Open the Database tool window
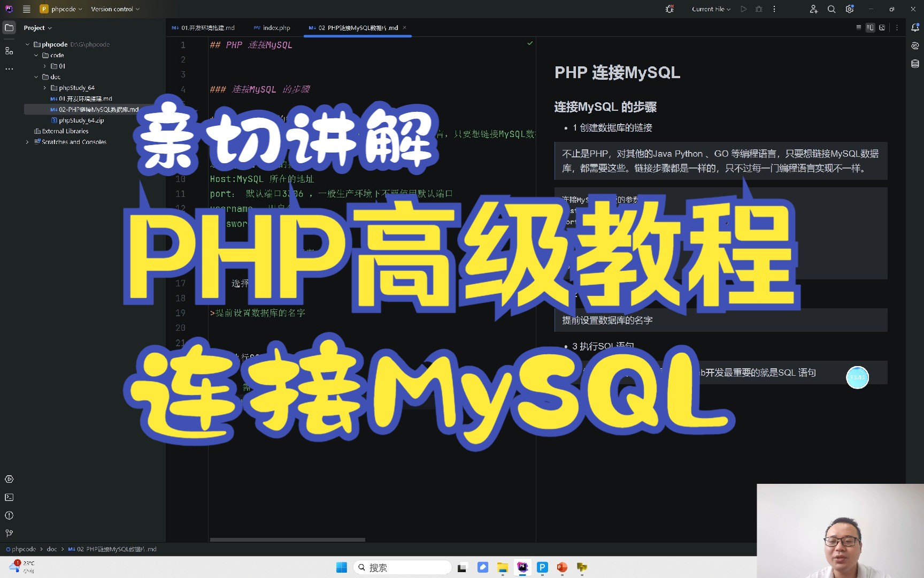Screen dimensions: 924x578 915,64
